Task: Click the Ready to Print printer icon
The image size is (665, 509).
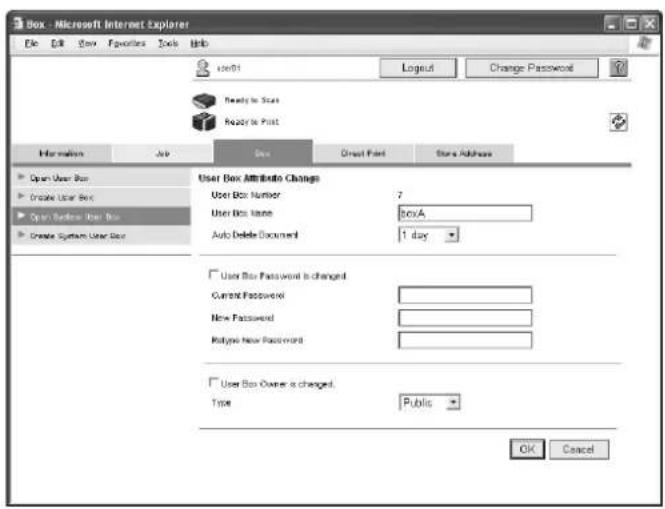Action: click(204, 122)
